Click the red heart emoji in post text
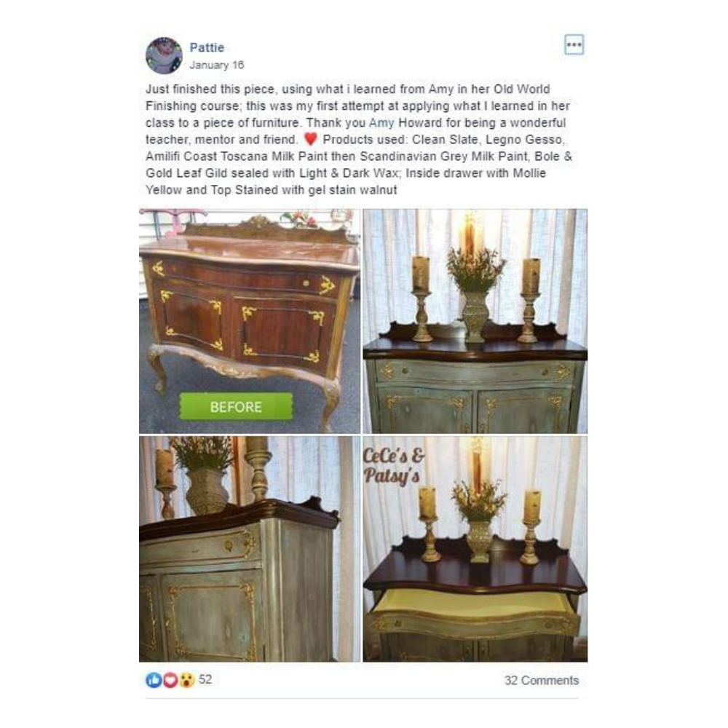The image size is (728, 728). tap(310, 139)
